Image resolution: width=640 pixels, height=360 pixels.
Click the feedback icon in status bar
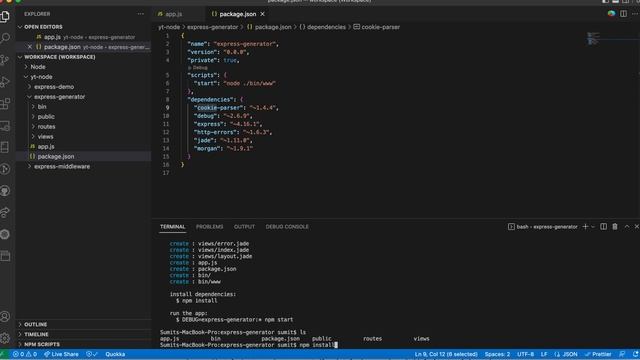[x=622, y=354]
